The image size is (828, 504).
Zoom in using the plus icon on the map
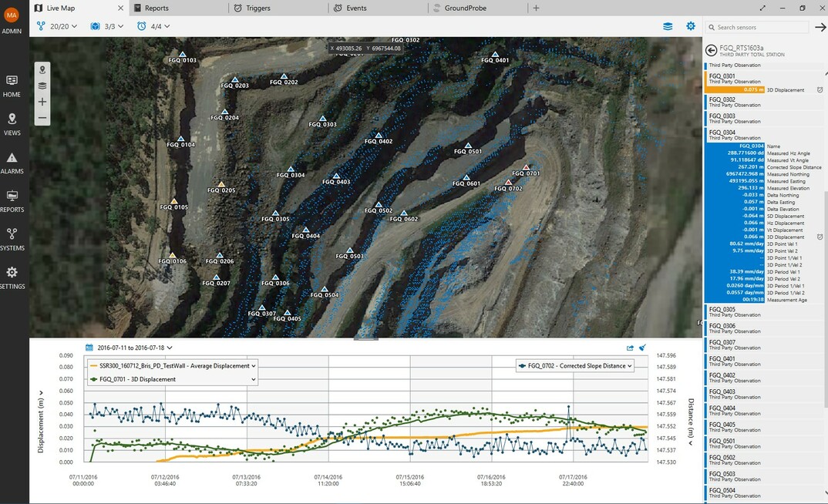(x=42, y=101)
